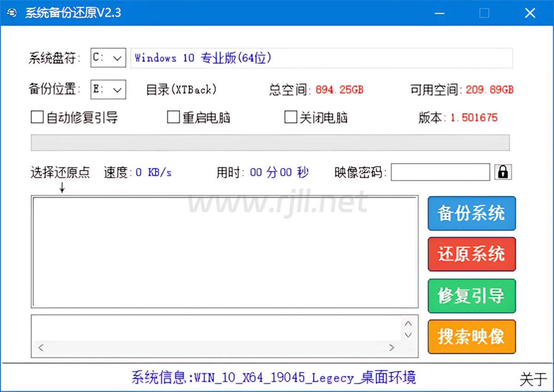Open the 关于 about link

[x=533, y=379]
